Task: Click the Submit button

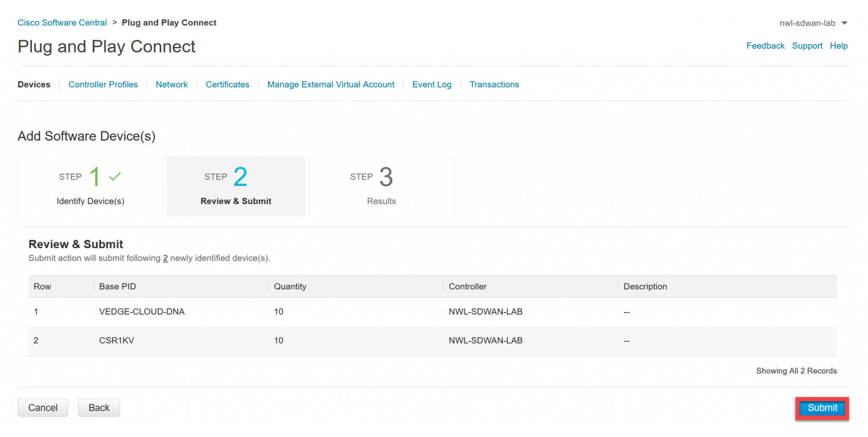Action: (821, 408)
